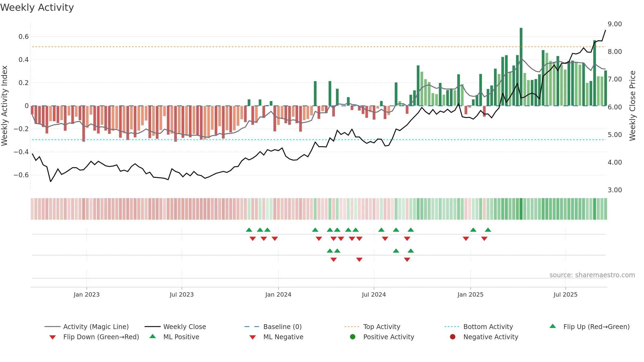Toggle the Top Activity legend entry
This screenshot has width=644, height=362.
(x=372, y=327)
